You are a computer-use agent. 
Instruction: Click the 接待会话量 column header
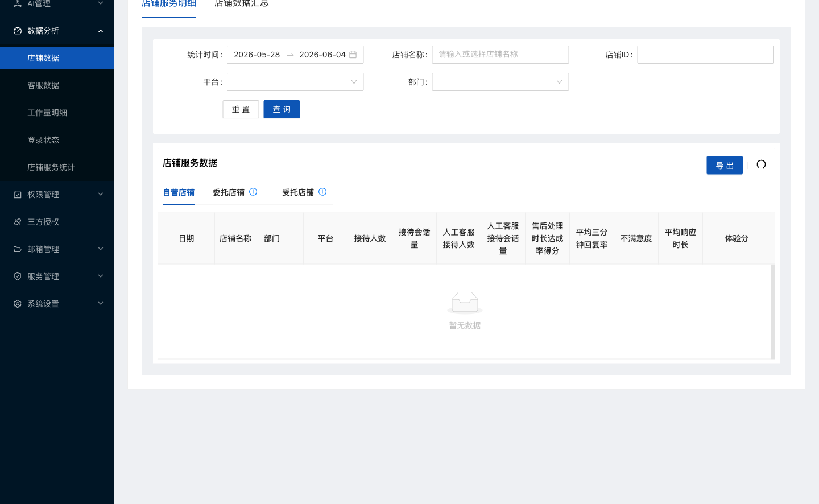coord(414,238)
